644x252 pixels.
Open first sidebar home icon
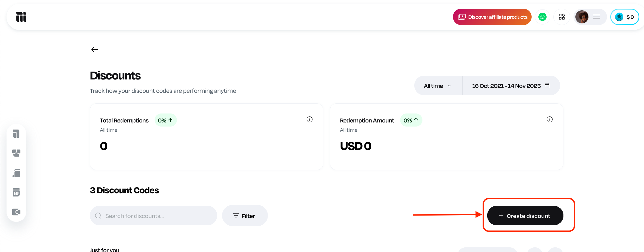16,134
